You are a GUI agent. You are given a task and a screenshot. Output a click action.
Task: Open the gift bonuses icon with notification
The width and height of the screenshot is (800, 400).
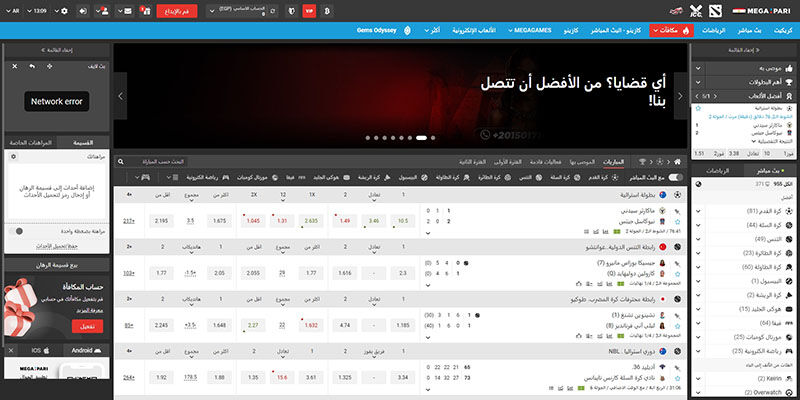pyautogui.click(x=145, y=11)
